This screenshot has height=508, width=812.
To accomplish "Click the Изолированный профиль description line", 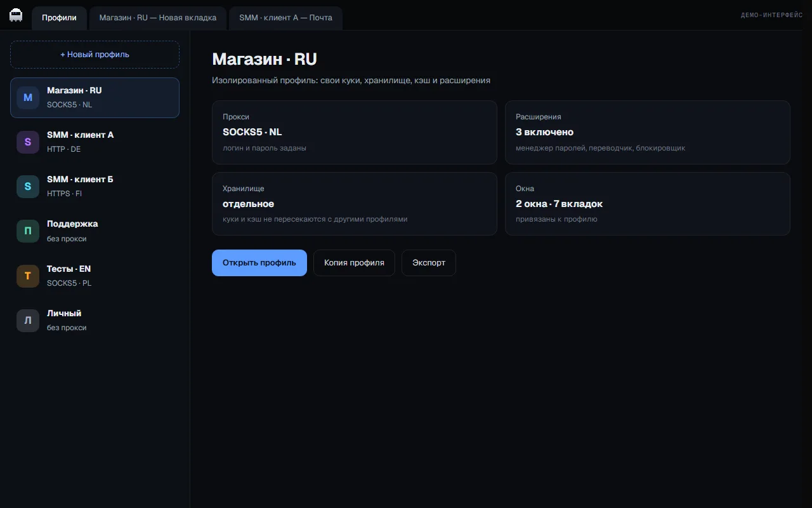I will click(x=351, y=81).
